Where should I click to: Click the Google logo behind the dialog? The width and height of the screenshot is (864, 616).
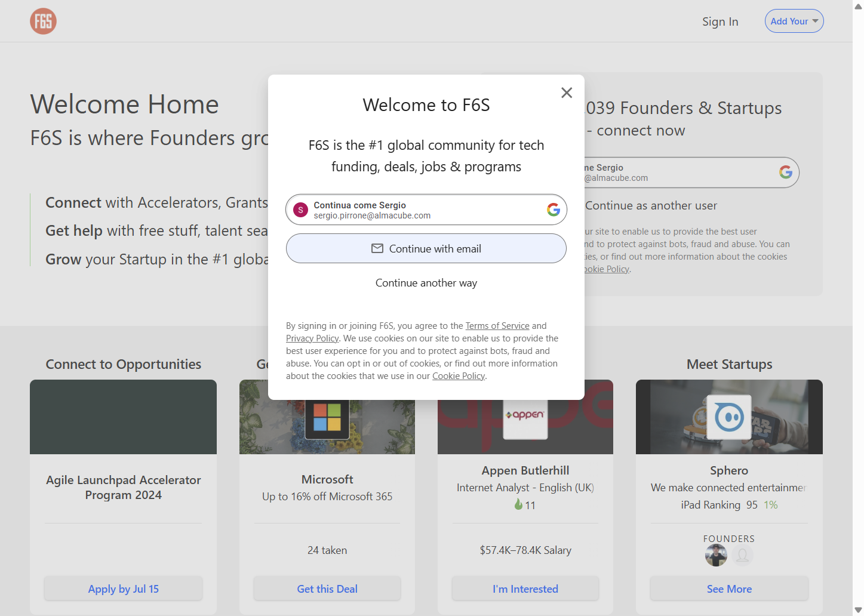(x=786, y=172)
